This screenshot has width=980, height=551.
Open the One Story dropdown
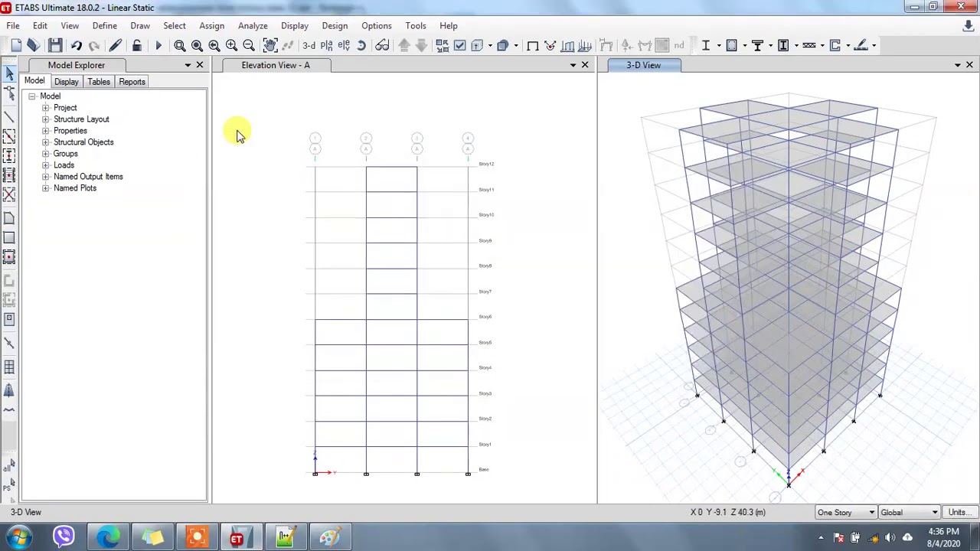tap(846, 513)
